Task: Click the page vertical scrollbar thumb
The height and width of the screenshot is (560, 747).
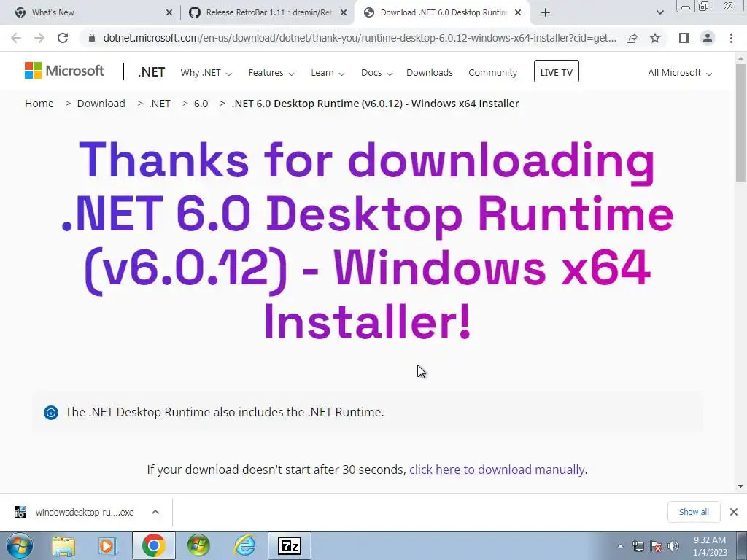Action: (740, 122)
